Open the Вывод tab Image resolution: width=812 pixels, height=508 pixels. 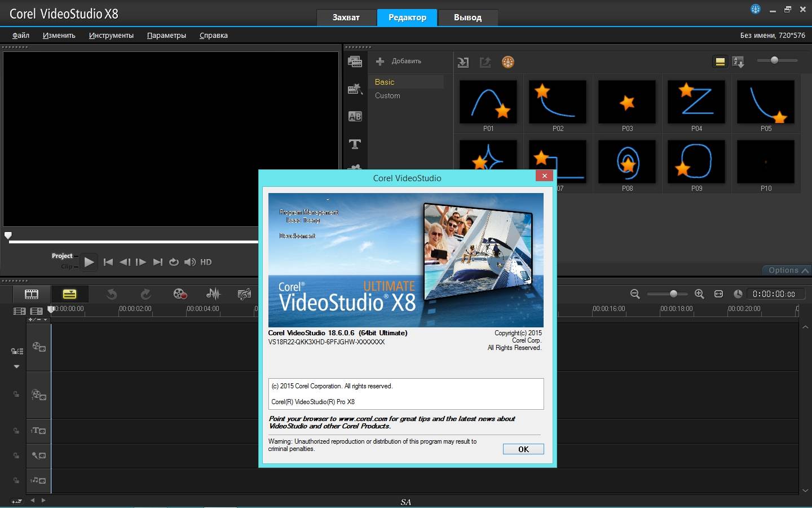pos(467,17)
